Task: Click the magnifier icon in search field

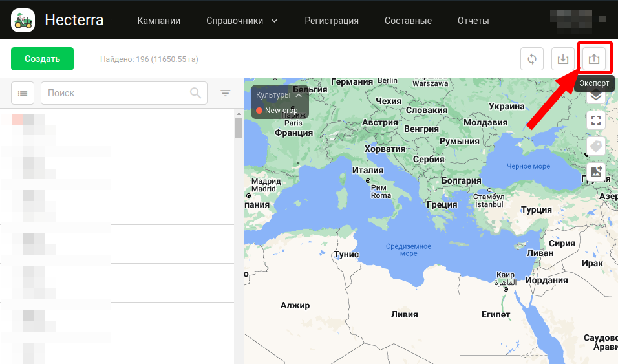Action: tap(196, 93)
